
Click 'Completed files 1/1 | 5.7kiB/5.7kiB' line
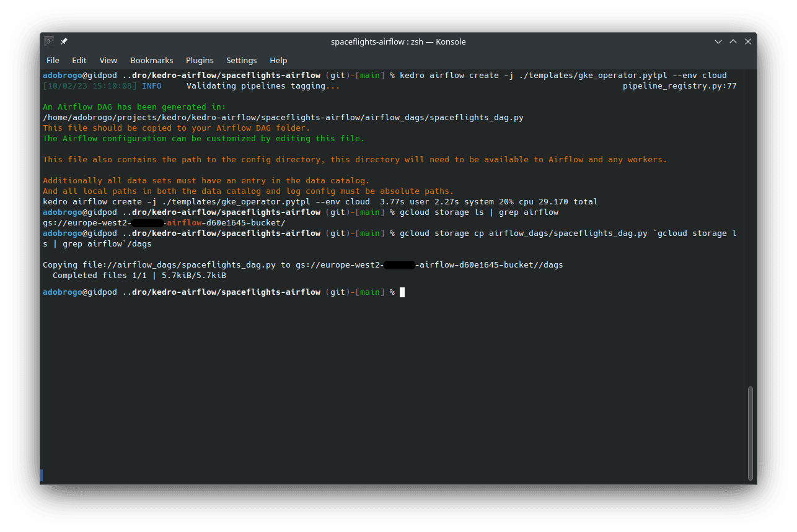coord(139,276)
